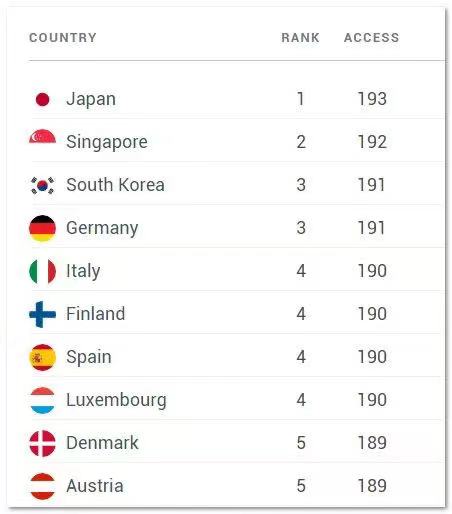Click the Germany flag icon
The height and width of the screenshot is (514, 452).
[42, 228]
